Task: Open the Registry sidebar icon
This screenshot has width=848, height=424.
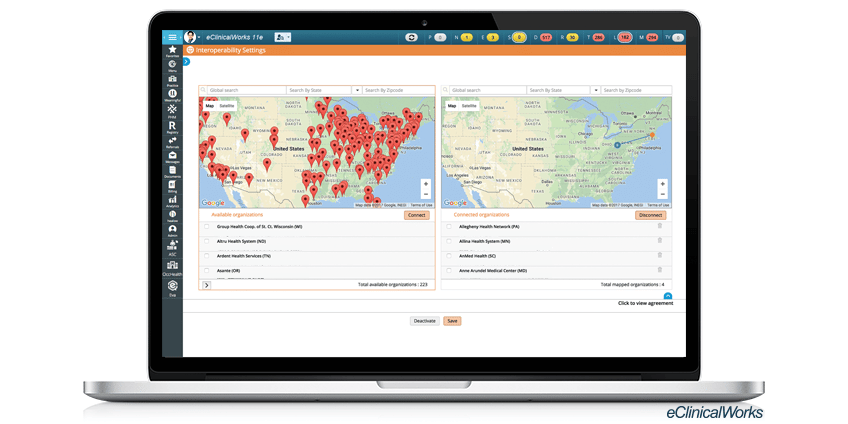Action: click(x=173, y=127)
